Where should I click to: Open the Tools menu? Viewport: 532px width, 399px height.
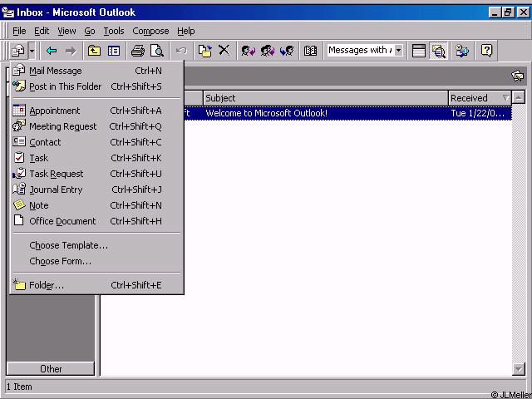114,31
